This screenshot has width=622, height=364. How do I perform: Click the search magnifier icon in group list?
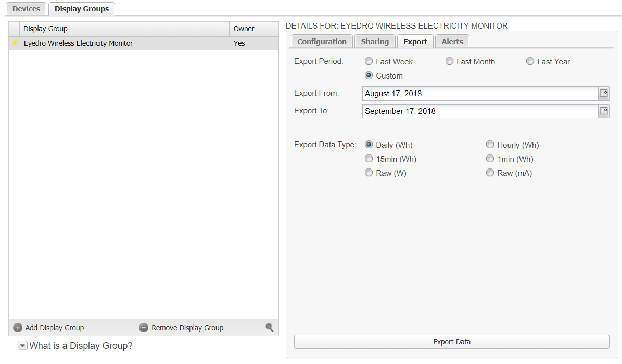(269, 328)
